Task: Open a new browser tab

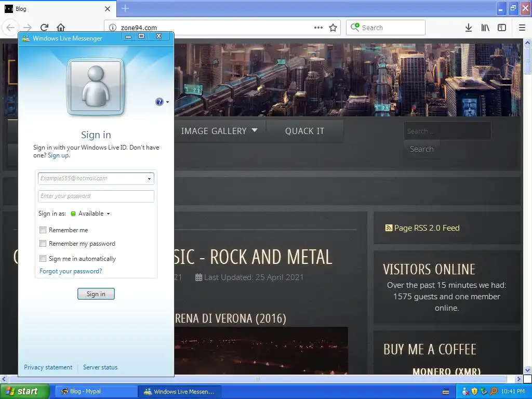Action: [125, 8]
